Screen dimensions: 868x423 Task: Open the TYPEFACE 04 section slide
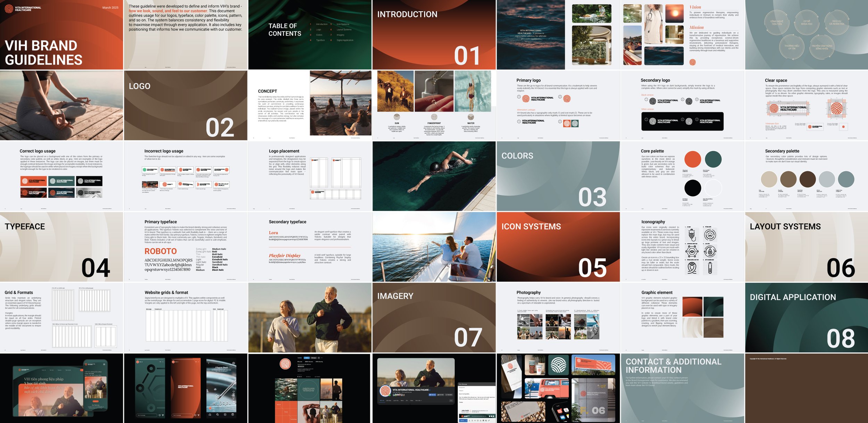point(61,247)
